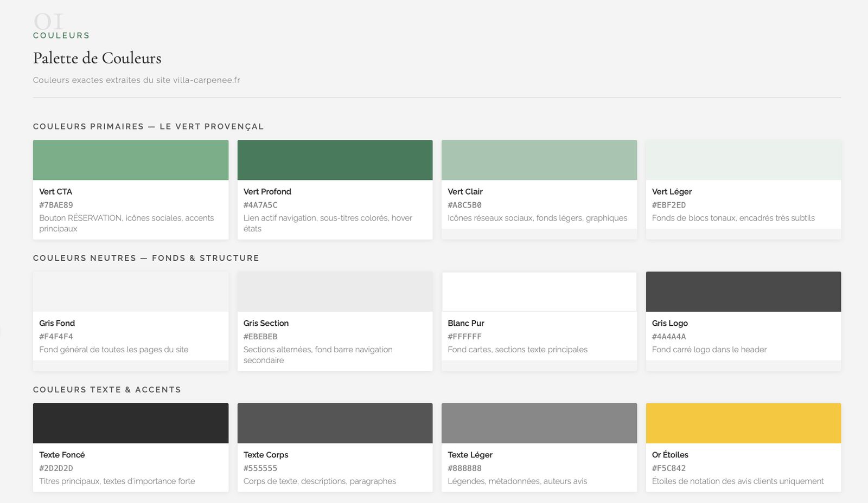Click the green COULEURS section label

coord(61,35)
